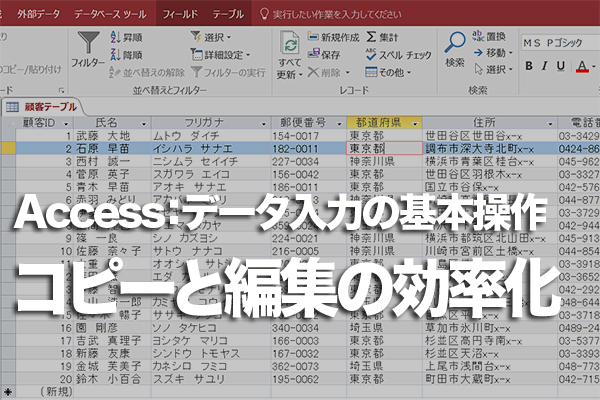
Task: Click the cell ムトウ ダイチ
Action: [211, 136]
